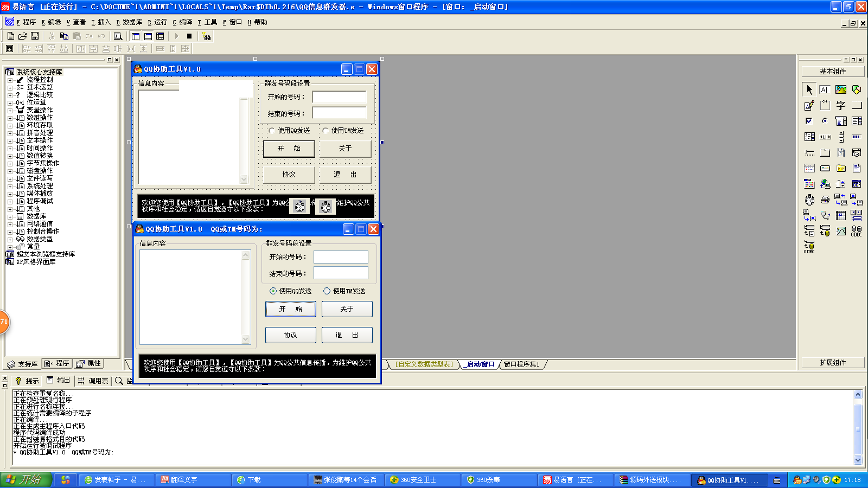
Task: Expand the 变量操作 tree node
Action: (x=10, y=110)
